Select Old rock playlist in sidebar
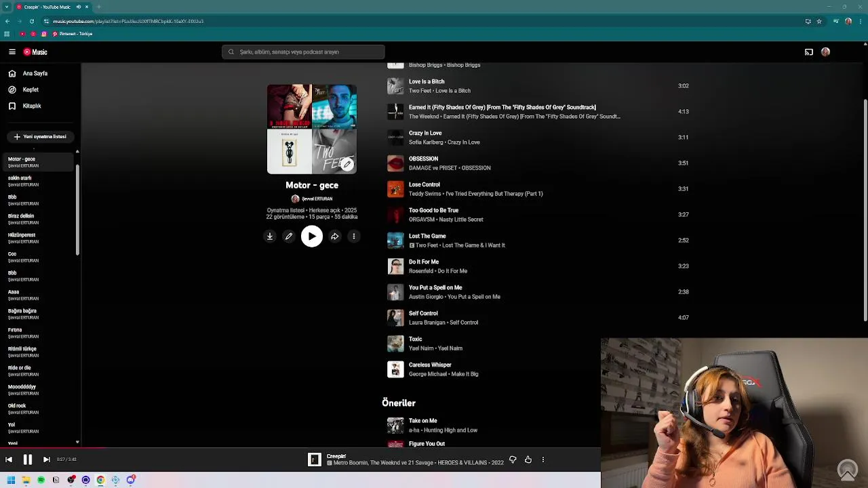 (39, 409)
